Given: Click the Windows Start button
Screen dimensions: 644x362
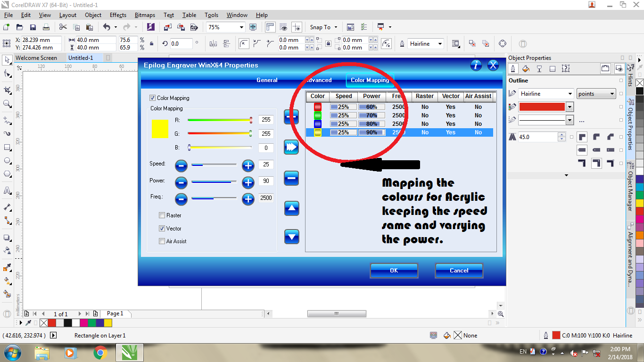Looking at the screenshot, I should pyautogui.click(x=12, y=353).
